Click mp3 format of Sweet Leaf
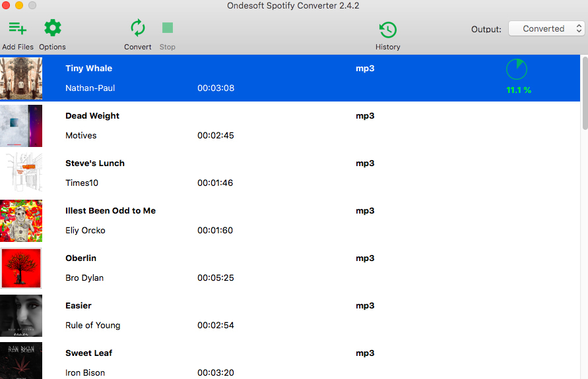Image resolution: width=588 pixels, height=379 pixels. (x=365, y=353)
